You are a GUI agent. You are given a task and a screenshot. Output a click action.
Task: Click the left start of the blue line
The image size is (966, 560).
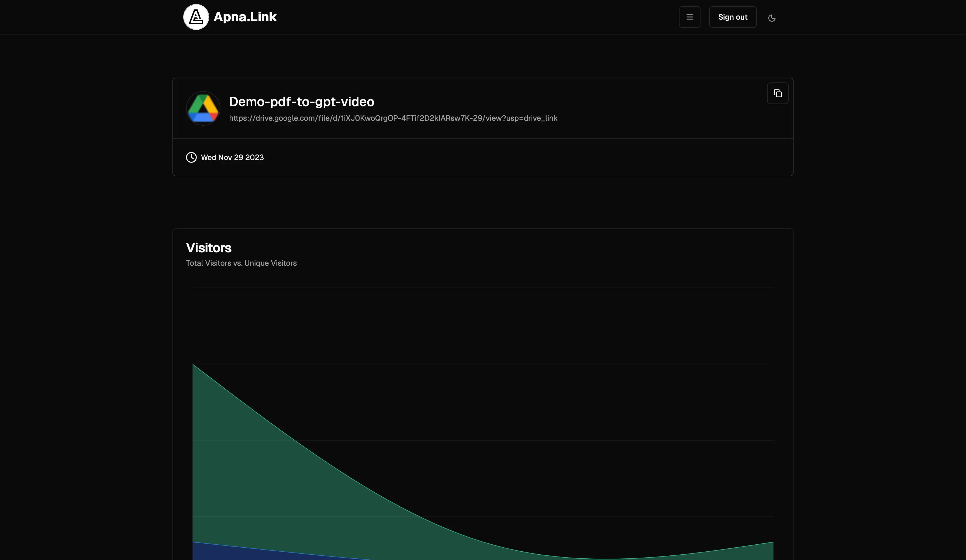click(x=193, y=542)
